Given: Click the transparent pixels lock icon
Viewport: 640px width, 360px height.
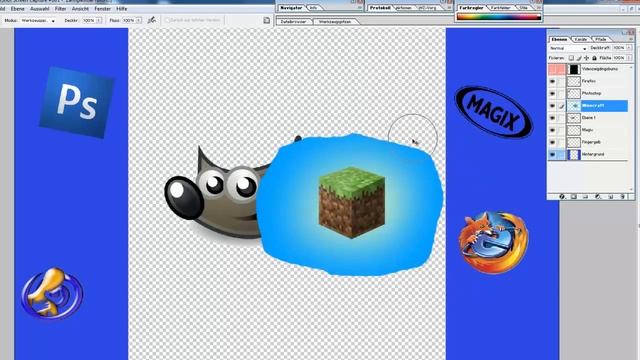Looking at the screenshot, I should coord(571,58).
